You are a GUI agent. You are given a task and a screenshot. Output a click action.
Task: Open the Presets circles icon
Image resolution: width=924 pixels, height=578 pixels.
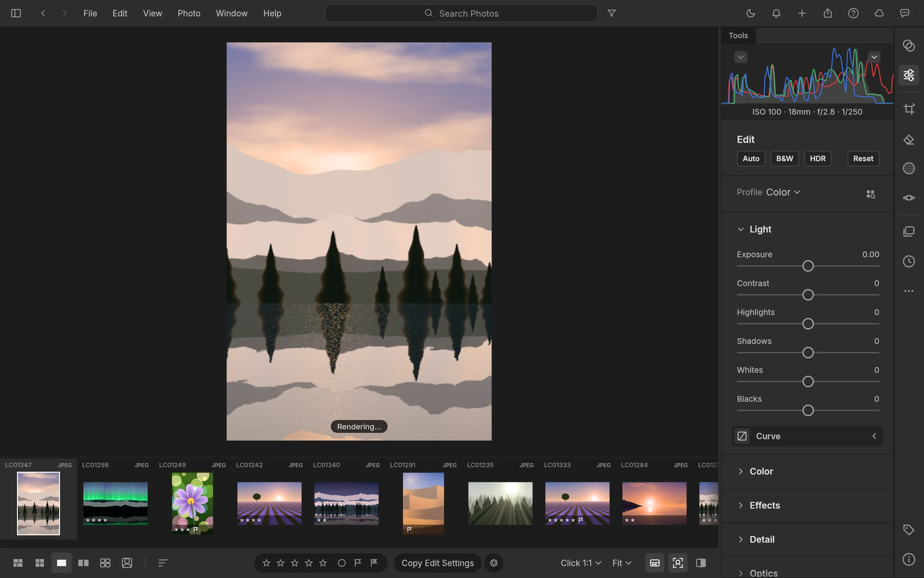pyautogui.click(x=909, y=46)
